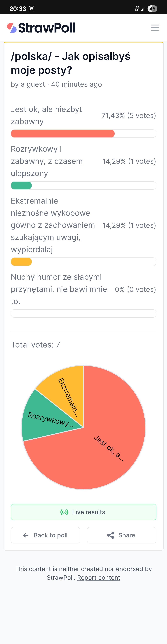Image resolution: width=167 pixels, height=644 pixels.
Task: Click the green live signal icon
Action: [64, 512]
